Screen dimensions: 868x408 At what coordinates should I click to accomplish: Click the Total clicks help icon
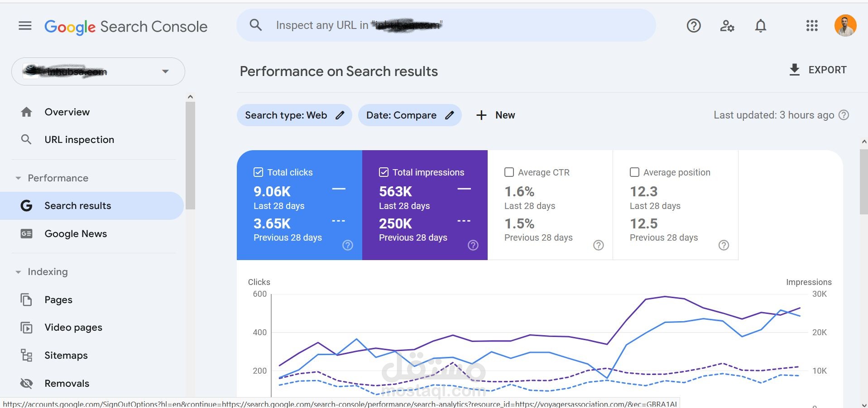pyautogui.click(x=347, y=245)
